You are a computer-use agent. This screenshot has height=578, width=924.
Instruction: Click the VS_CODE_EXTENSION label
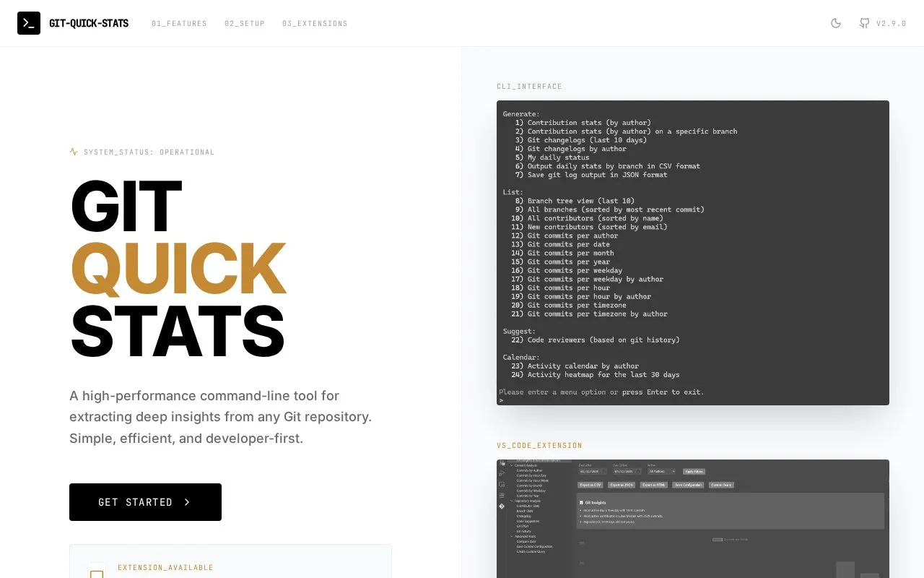click(x=539, y=446)
